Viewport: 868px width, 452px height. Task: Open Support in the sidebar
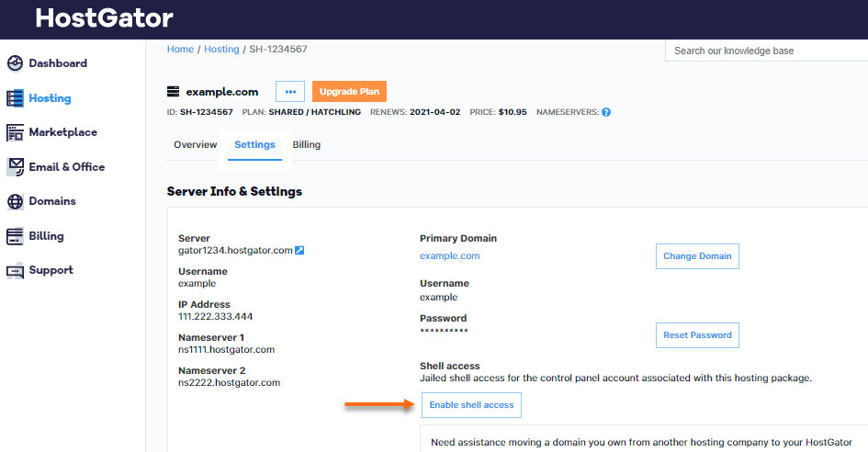click(x=51, y=270)
